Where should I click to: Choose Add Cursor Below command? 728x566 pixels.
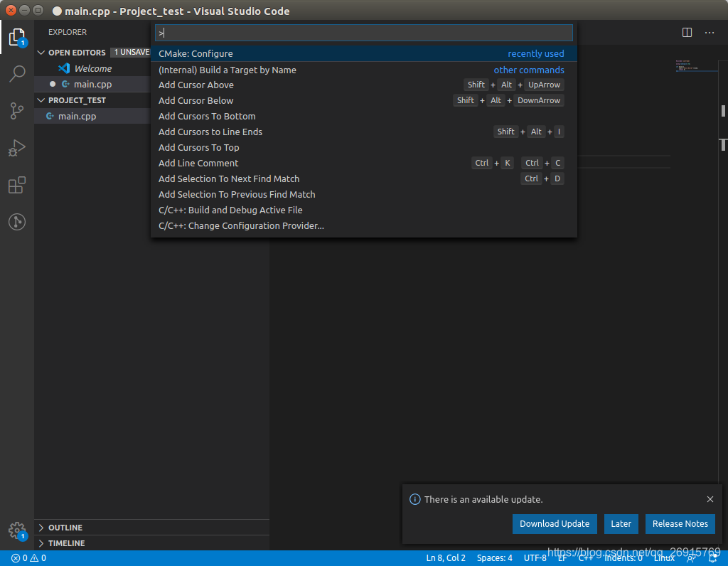(364, 100)
